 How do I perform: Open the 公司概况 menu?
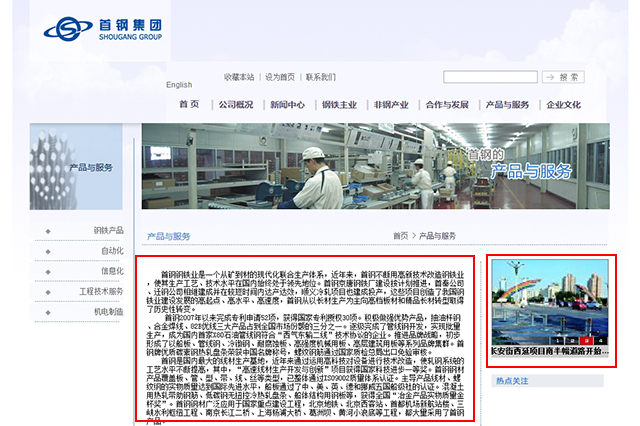pos(236,104)
